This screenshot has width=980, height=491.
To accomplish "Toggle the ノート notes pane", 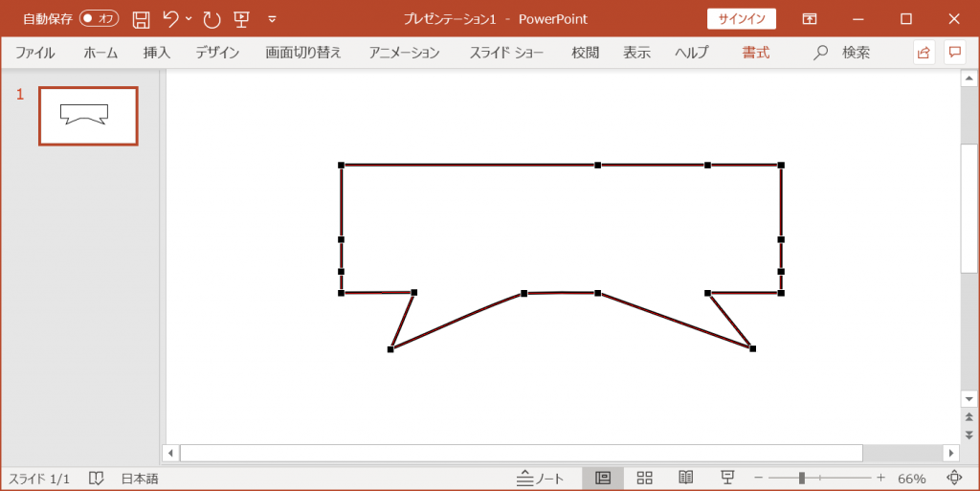I will click(541, 479).
